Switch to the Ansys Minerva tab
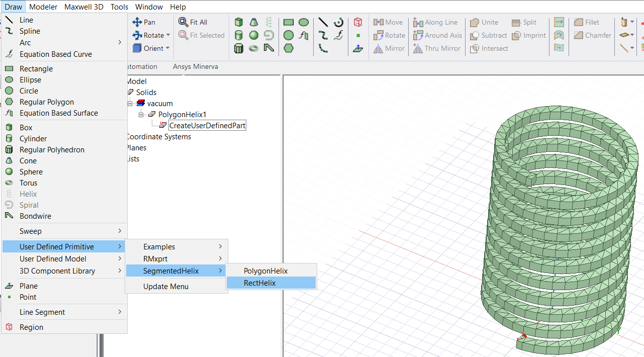The width and height of the screenshot is (644, 357). click(195, 66)
